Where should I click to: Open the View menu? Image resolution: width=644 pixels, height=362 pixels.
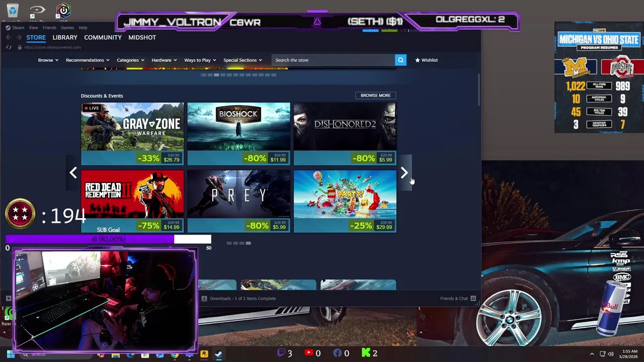click(x=33, y=28)
